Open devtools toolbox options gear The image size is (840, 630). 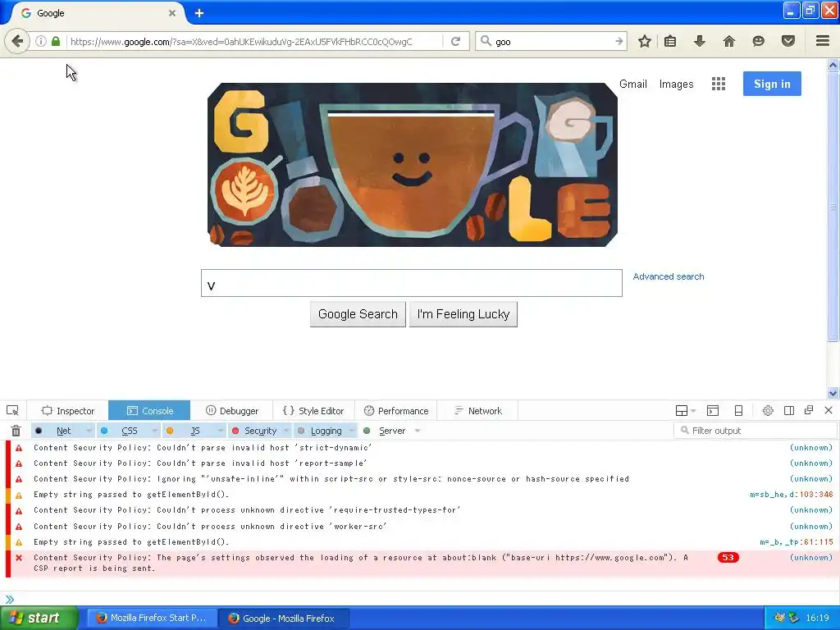pos(768,411)
